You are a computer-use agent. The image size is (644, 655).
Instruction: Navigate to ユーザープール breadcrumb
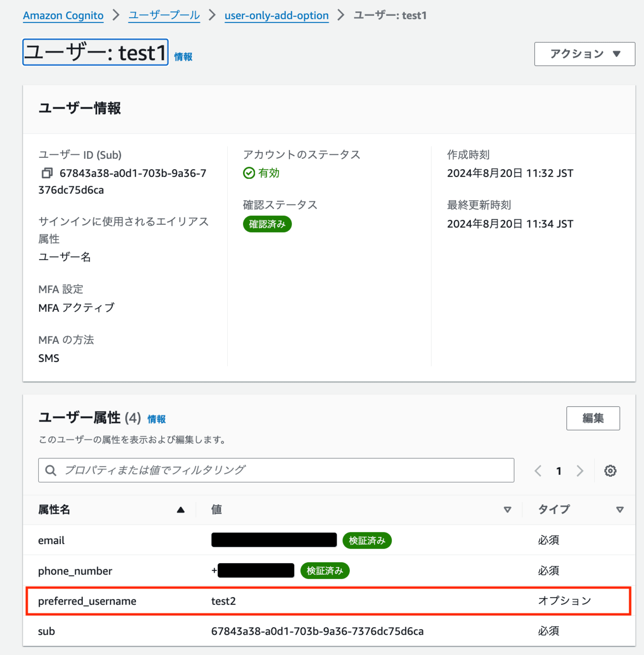(x=164, y=15)
